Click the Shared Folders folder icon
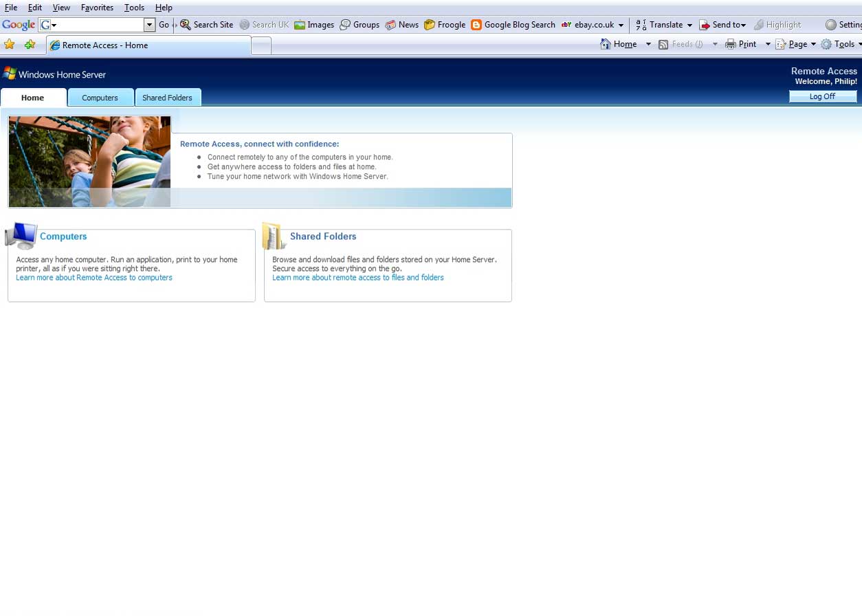The width and height of the screenshot is (862, 616). pyautogui.click(x=274, y=236)
